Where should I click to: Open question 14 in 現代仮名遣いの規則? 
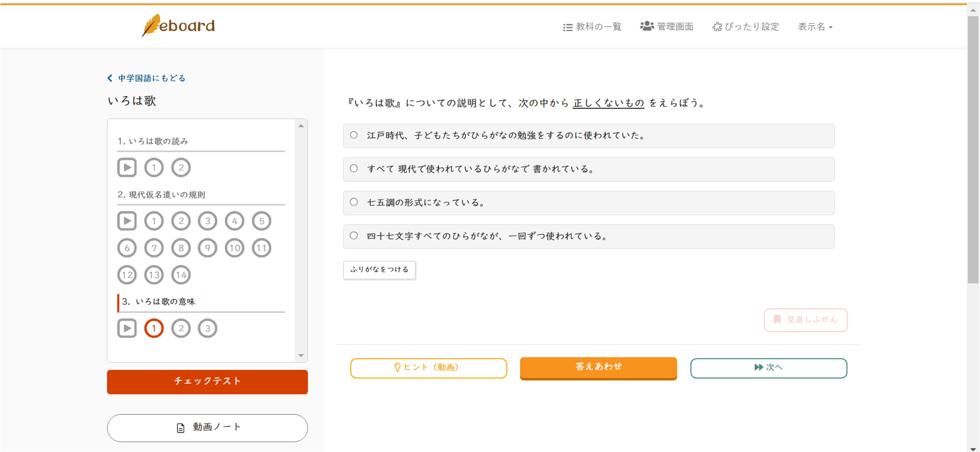(181, 275)
